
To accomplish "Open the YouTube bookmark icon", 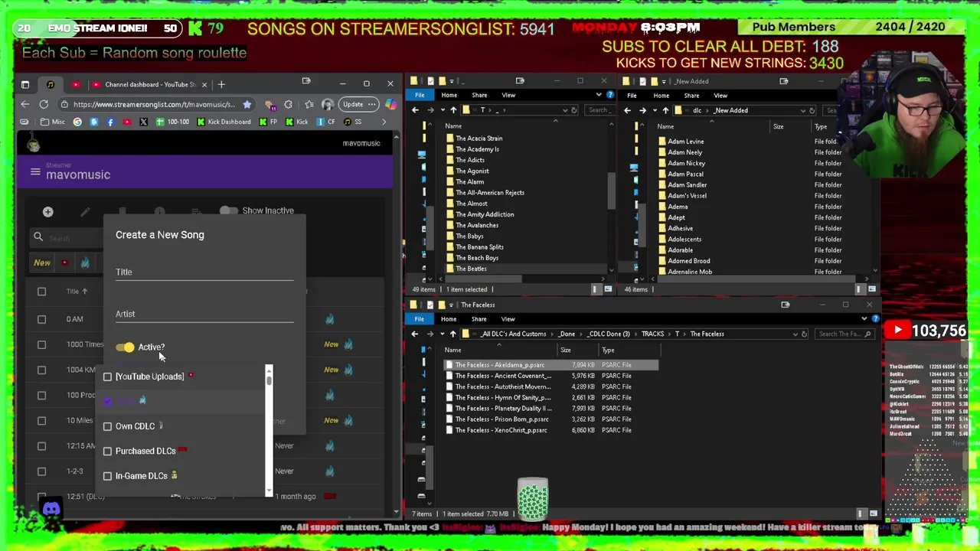I will point(126,122).
